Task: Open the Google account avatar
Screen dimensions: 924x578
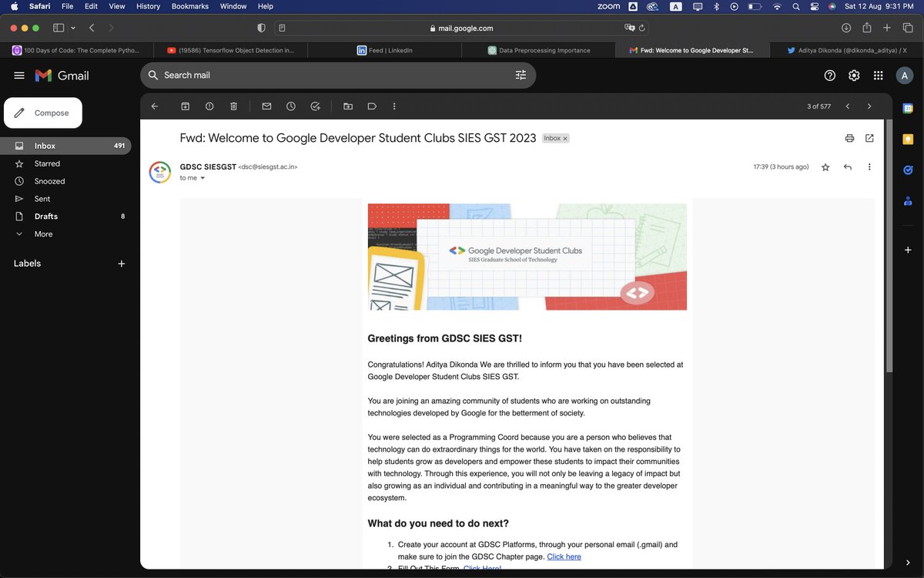Action: tap(905, 76)
